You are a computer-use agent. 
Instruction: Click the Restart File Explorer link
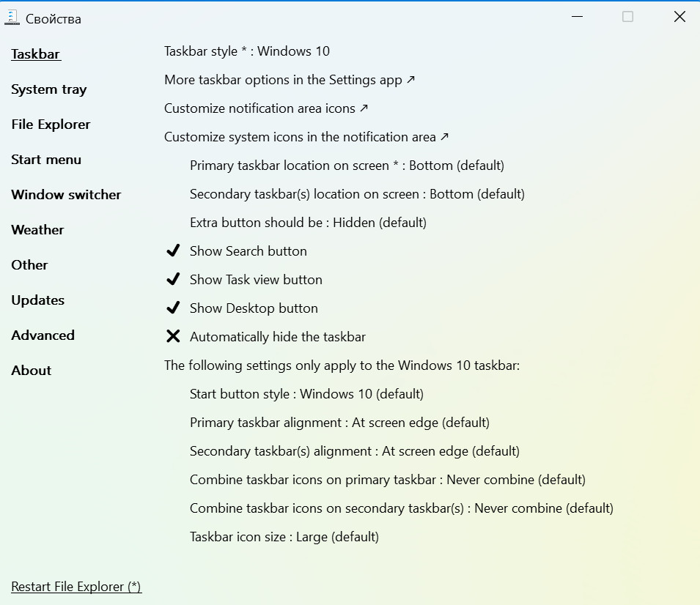point(76,587)
